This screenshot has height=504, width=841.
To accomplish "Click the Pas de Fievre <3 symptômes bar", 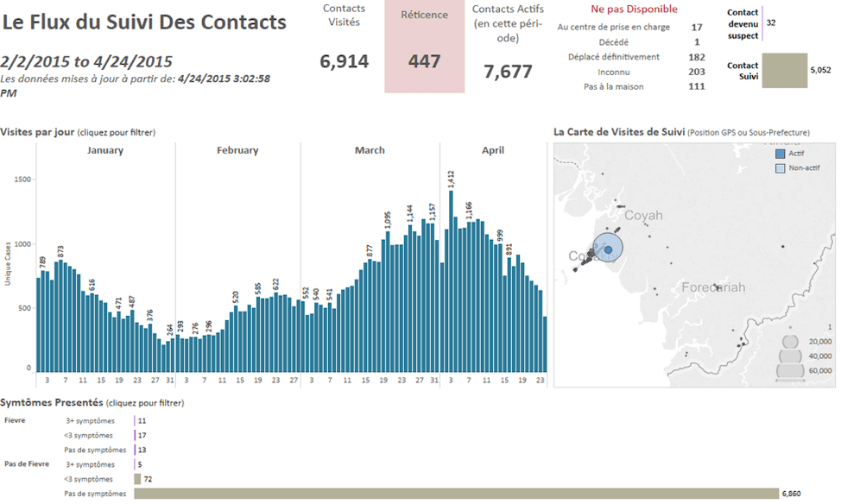I will 137,479.
